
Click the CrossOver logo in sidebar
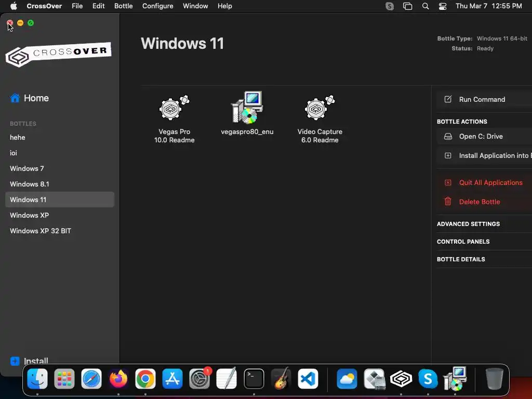[58, 54]
